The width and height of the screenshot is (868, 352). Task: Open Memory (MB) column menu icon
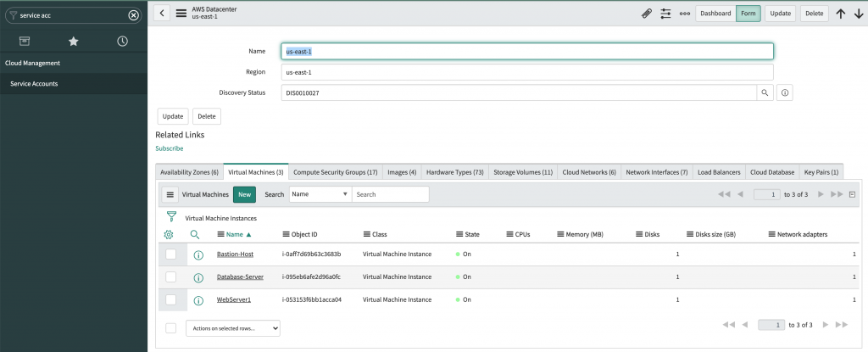click(560, 234)
